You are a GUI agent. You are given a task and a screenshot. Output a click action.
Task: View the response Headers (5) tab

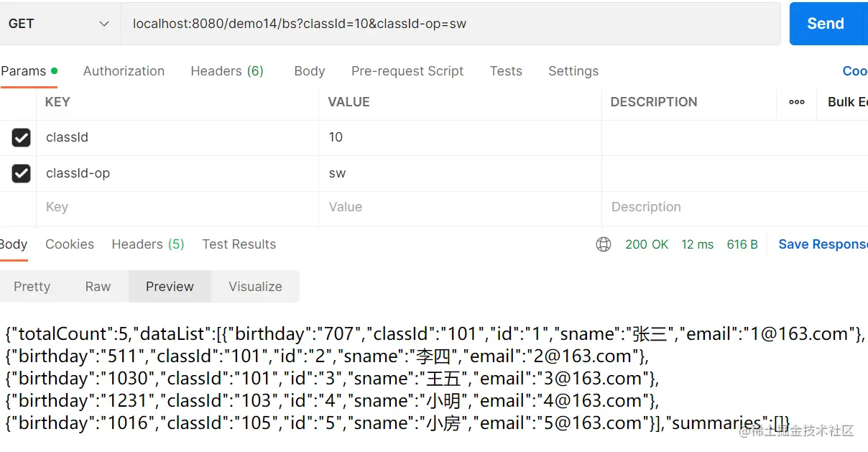click(x=148, y=244)
